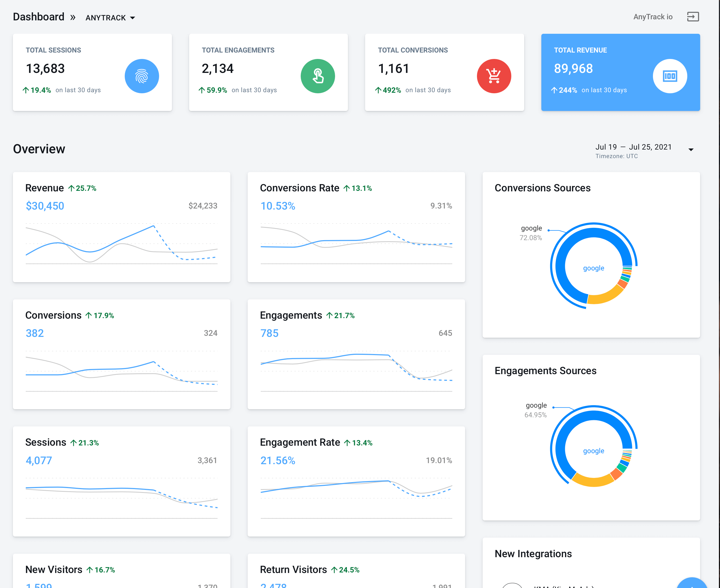Click AnyTrack io account name
This screenshot has height=588, width=720.
[653, 17]
